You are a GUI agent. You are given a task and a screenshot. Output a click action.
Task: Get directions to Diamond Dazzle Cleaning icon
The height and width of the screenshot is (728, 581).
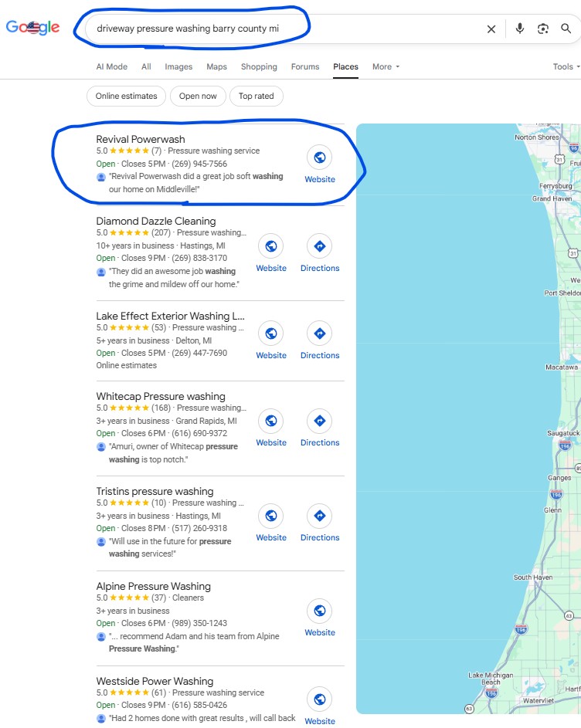point(319,246)
